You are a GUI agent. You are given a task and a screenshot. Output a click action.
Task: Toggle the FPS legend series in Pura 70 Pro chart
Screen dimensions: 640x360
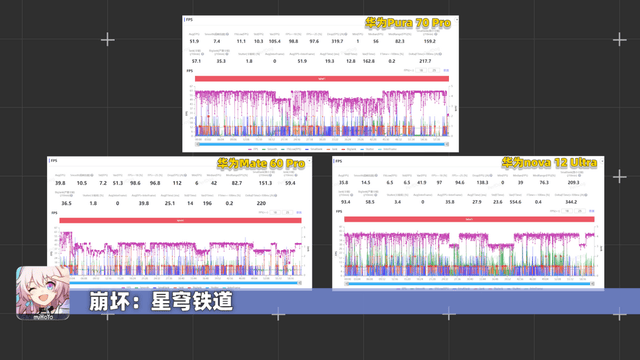coord(253,149)
